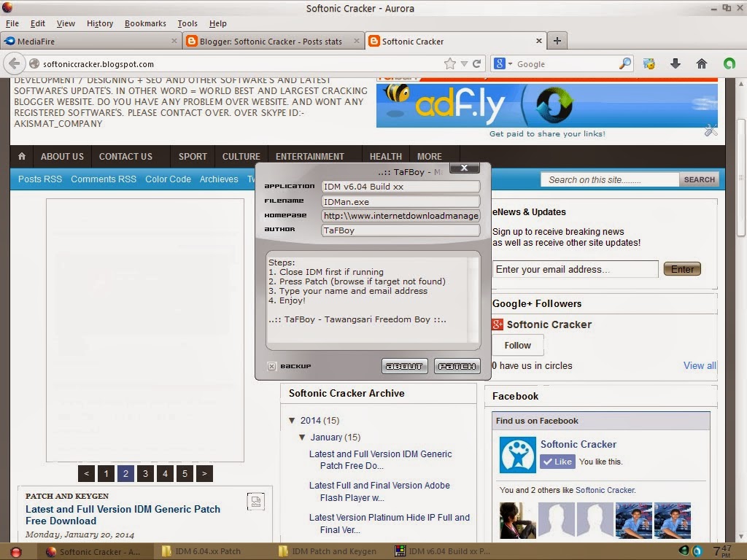The height and width of the screenshot is (560, 747).
Task: Click the Patch button in patch dialog
Action: 457,366
